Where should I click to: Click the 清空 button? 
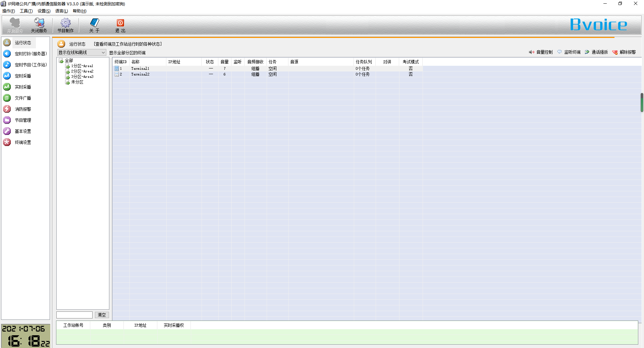click(x=102, y=315)
